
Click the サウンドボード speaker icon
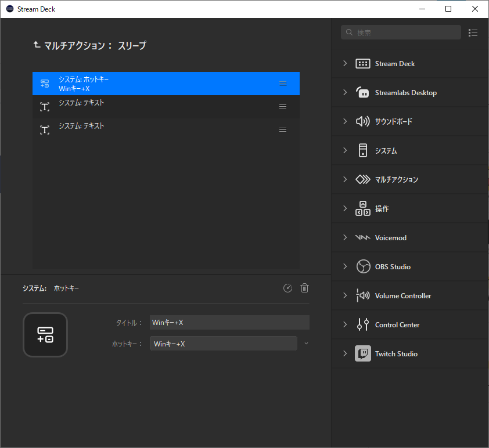pyautogui.click(x=363, y=121)
